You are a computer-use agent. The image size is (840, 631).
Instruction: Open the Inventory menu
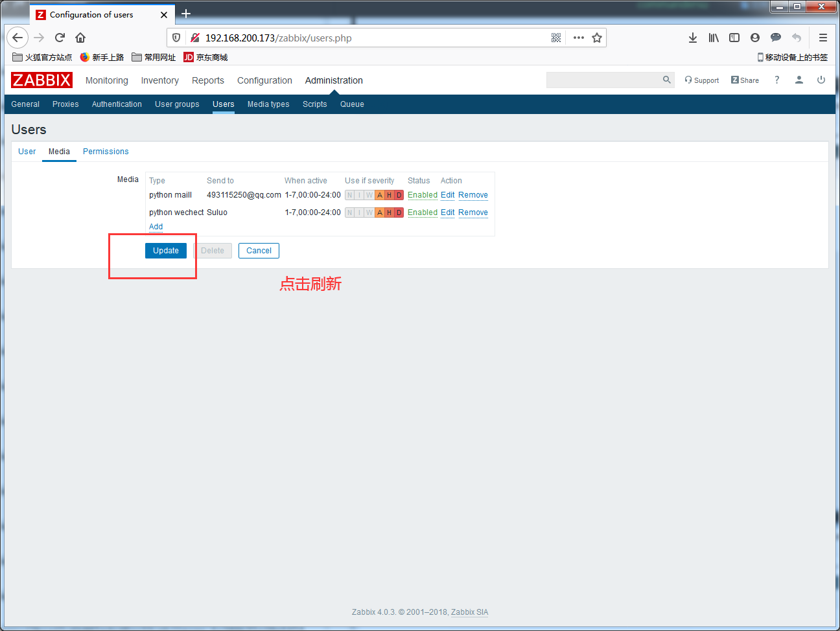pyautogui.click(x=159, y=80)
